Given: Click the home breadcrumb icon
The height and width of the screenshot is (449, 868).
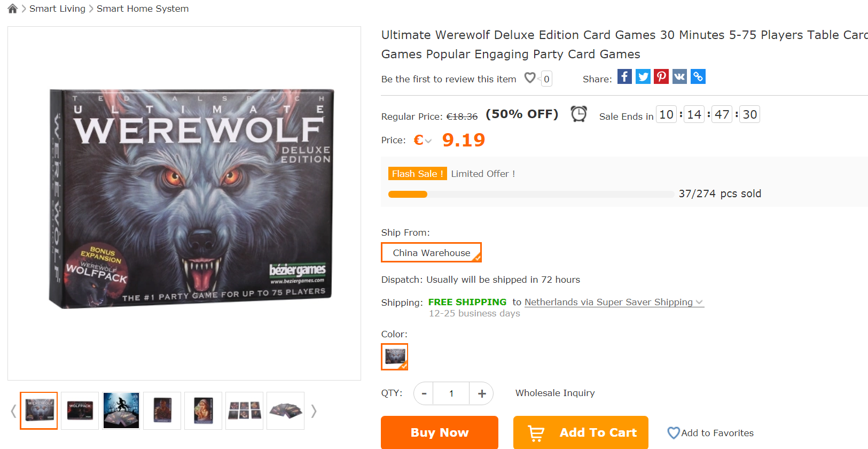Looking at the screenshot, I should coord(13,9).
